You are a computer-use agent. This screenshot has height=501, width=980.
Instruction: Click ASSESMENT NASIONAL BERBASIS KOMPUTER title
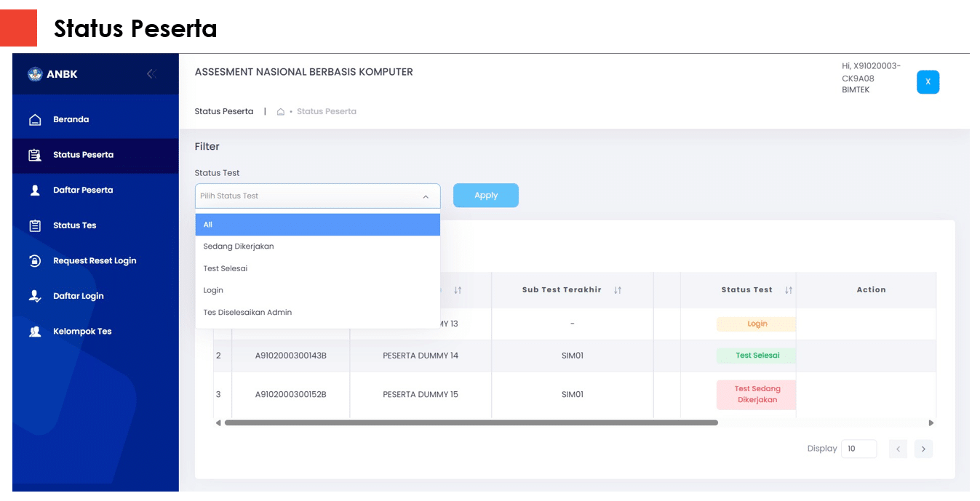pos(304,72)
